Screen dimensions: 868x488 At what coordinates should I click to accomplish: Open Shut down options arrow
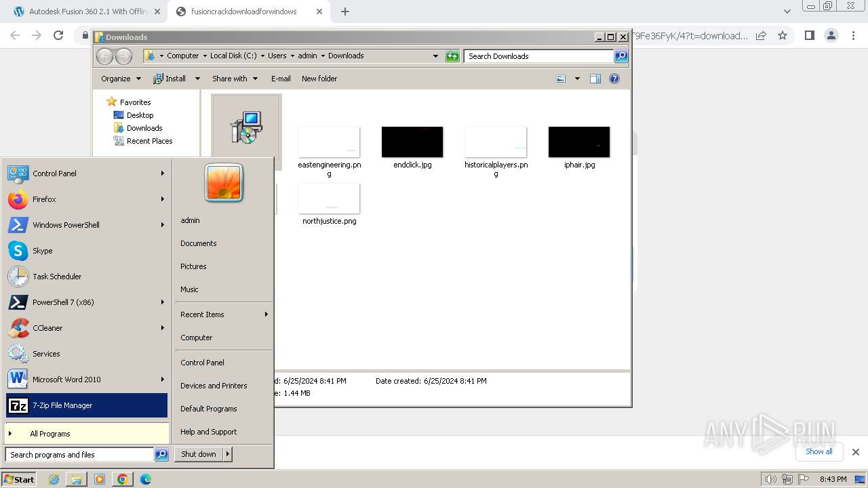point(228,454)
